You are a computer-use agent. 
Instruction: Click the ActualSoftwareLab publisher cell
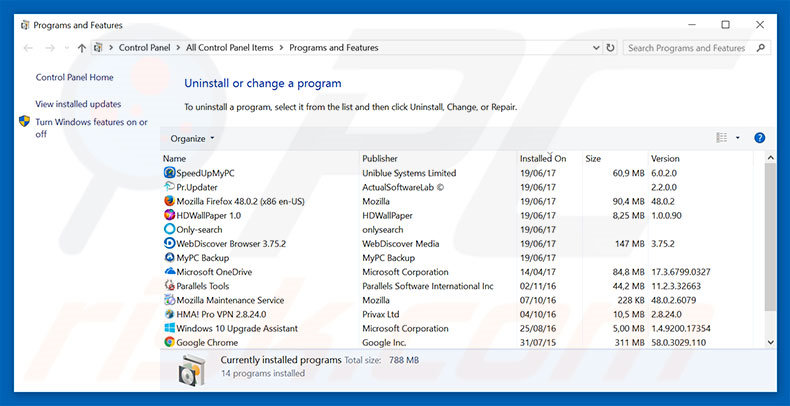(x=403, y=187)
